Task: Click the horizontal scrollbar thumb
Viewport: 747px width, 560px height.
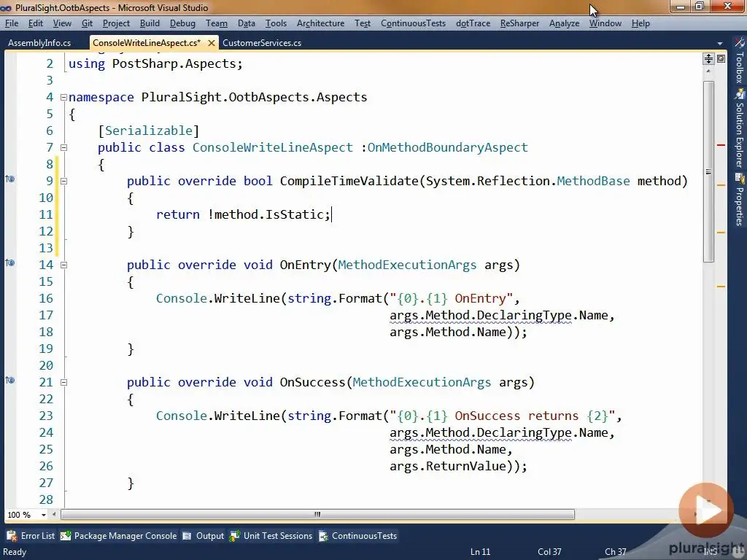Action: click(317, 514)
